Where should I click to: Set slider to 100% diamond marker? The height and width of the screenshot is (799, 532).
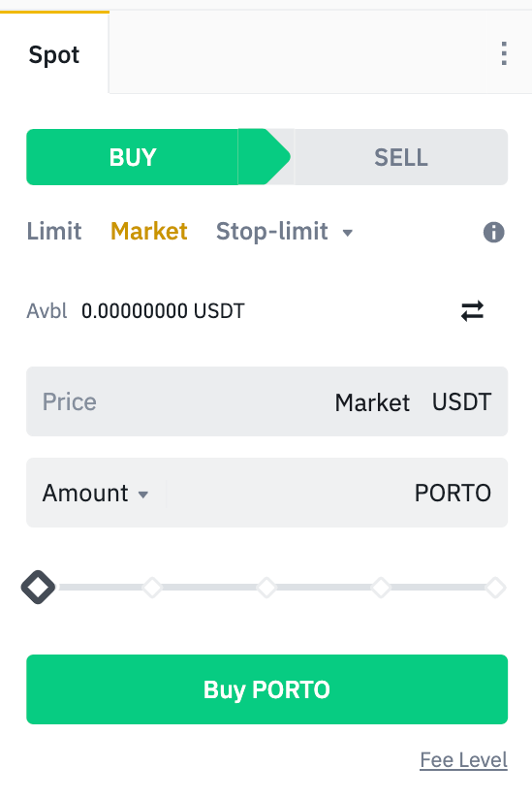click(495, 588)
